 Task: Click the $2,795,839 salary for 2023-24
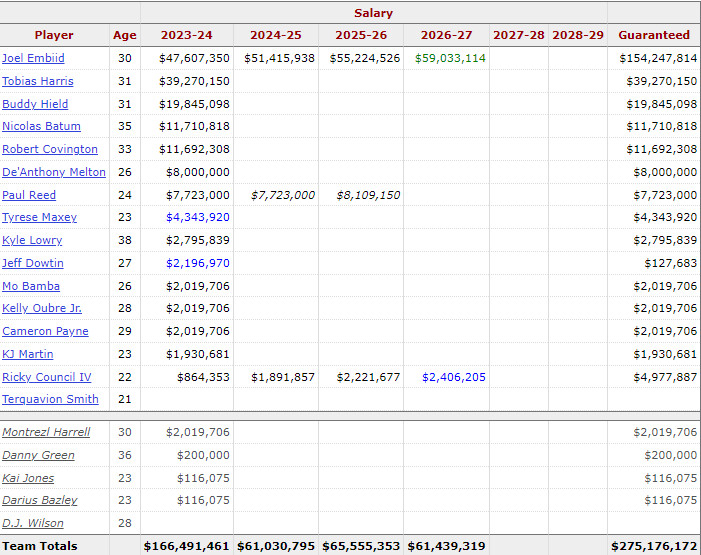198,240
